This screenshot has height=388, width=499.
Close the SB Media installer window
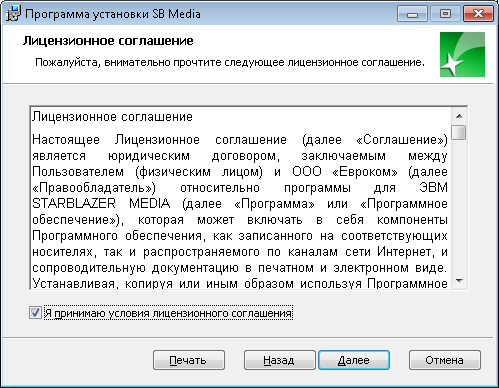point(478,14)
